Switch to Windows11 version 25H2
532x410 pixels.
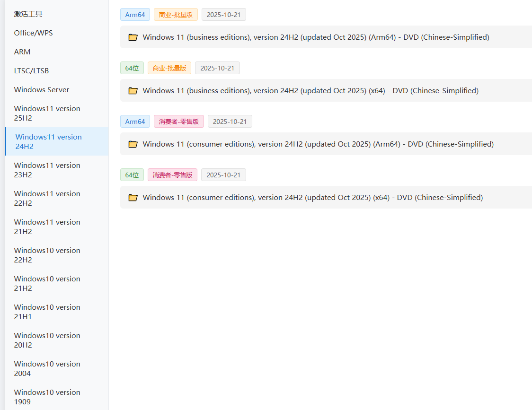pyautogui.click(x=47, y=113)
